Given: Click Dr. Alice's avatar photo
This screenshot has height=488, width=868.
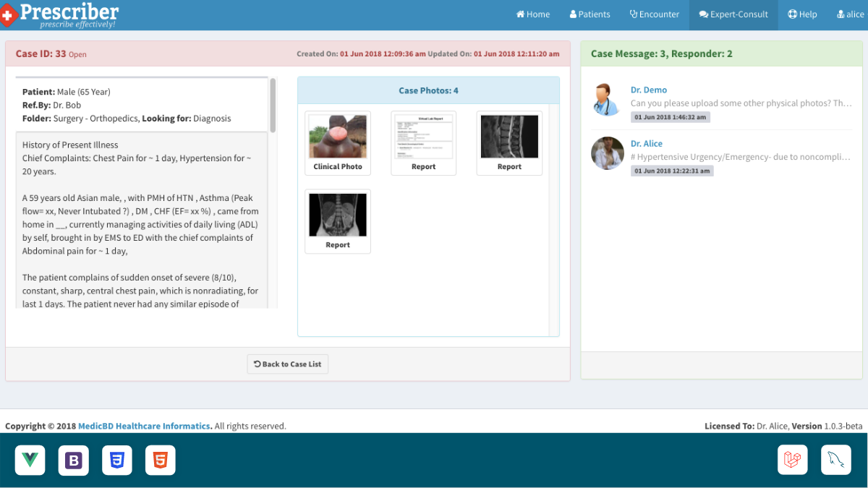Looking at the screenshot, I should [608, 153].
